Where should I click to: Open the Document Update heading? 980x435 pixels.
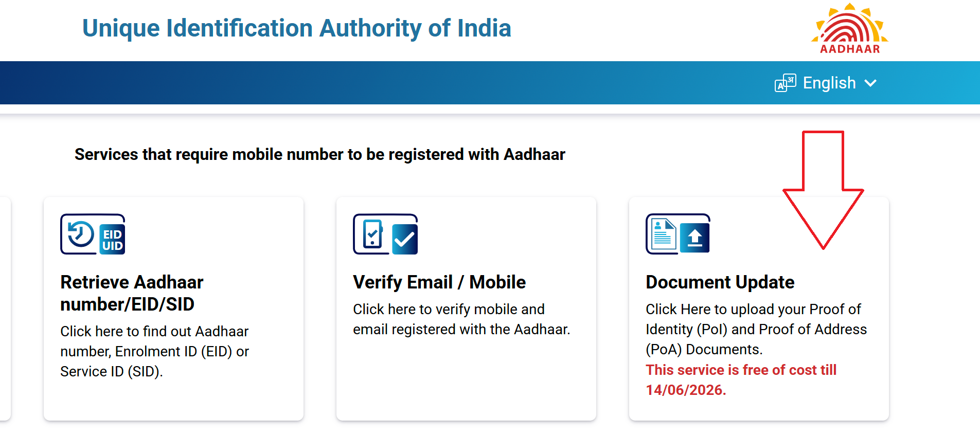(x=720, y=282)
